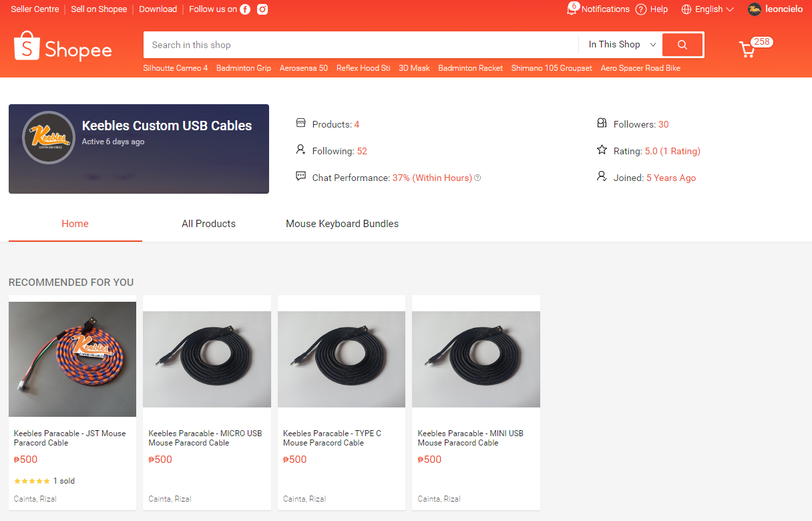This screenshot has height=521, width=812.
Task: Select the Aero Spacer Road Bike suggestion
Action: [x=640, y=68]
